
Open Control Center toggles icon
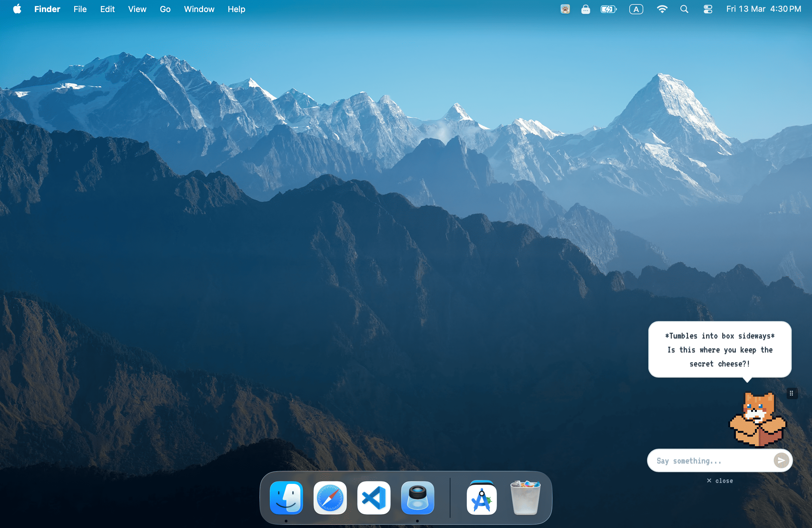708,9
